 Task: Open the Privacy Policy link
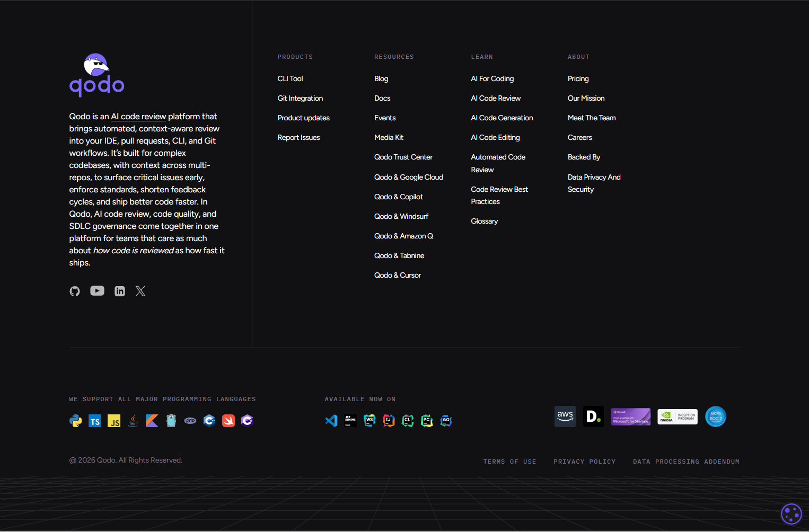[585, 462]
